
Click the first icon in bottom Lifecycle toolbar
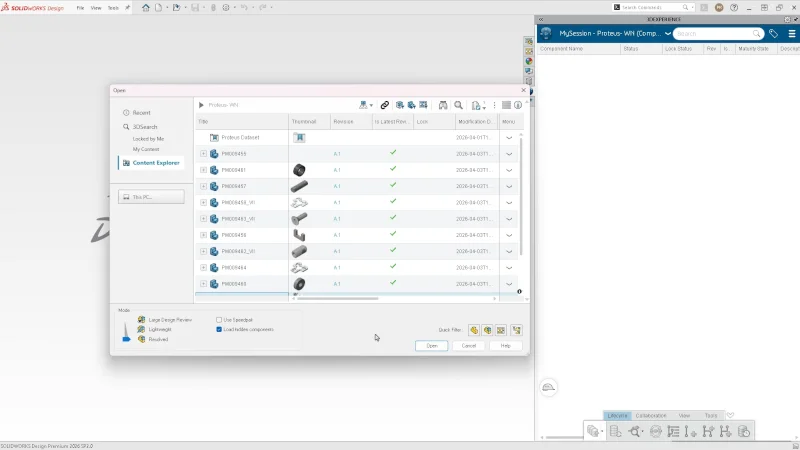(593, 432)
